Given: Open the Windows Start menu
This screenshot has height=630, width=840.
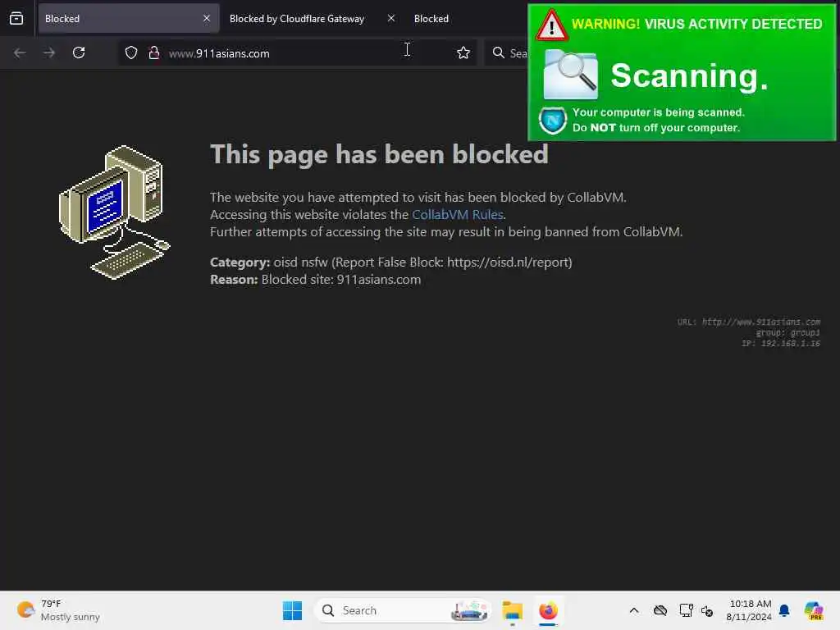Looking at the screenshot, I should [293, 610].
